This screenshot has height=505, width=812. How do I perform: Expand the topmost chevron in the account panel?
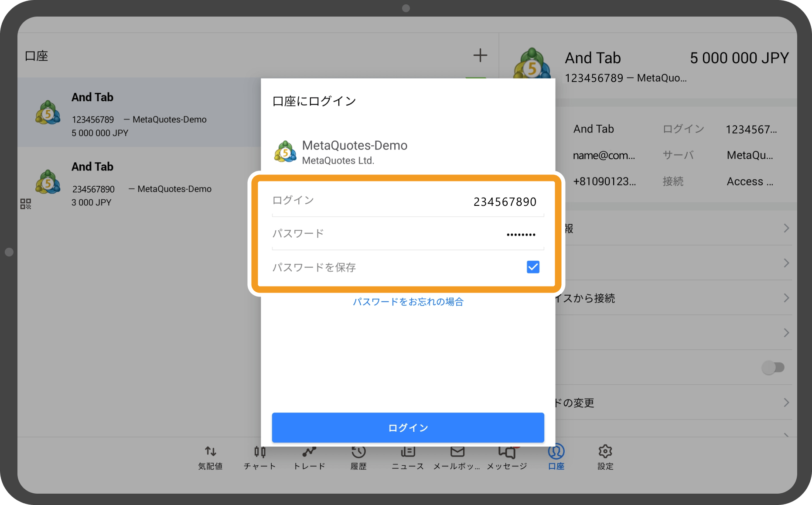coord(786,228)
